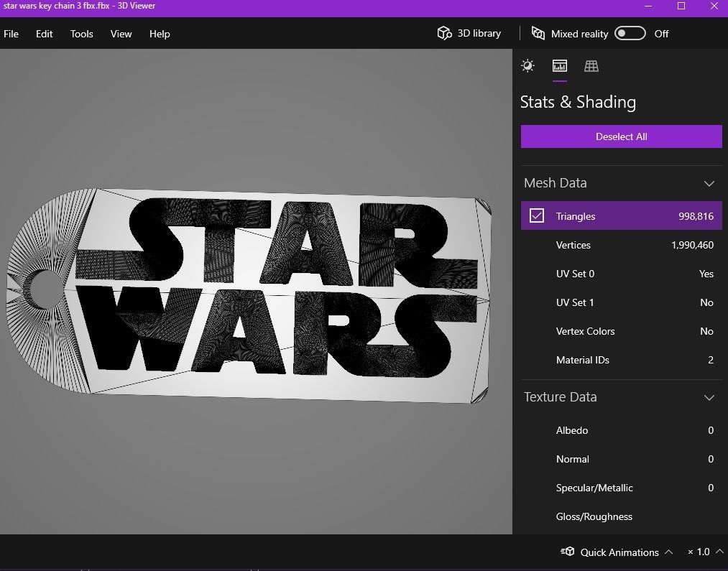Minimize the 3D Viewer window

tap(649, 6)
